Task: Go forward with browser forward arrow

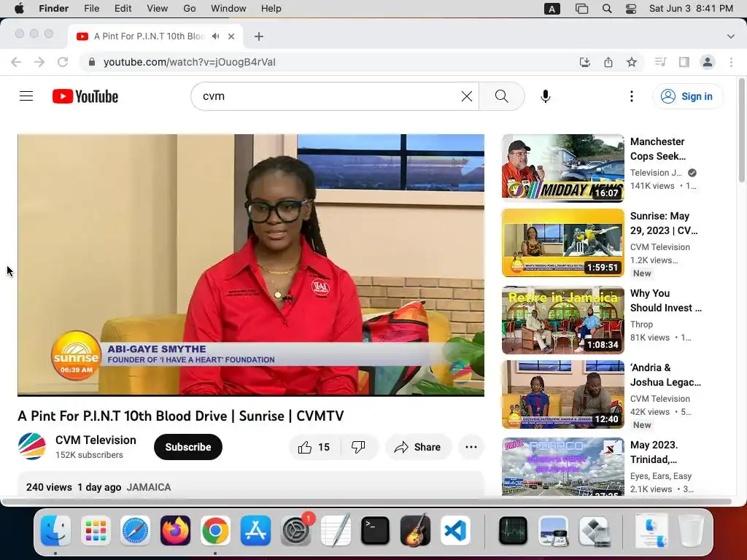Action: [x=39, y=62]
